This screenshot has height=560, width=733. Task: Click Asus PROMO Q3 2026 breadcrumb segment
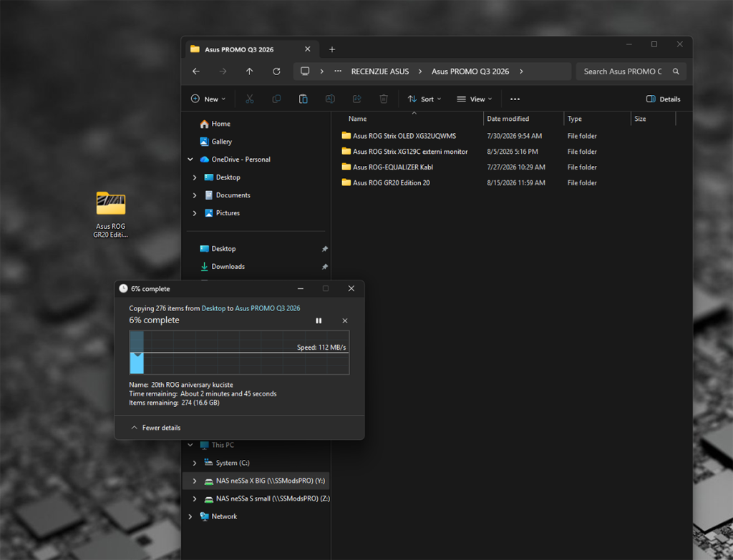(470, 72)
